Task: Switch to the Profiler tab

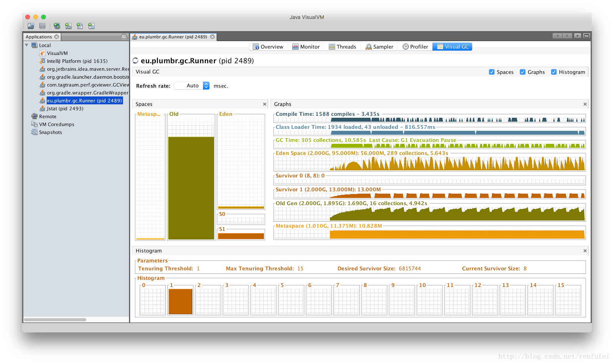Action: tap(415, 47)
